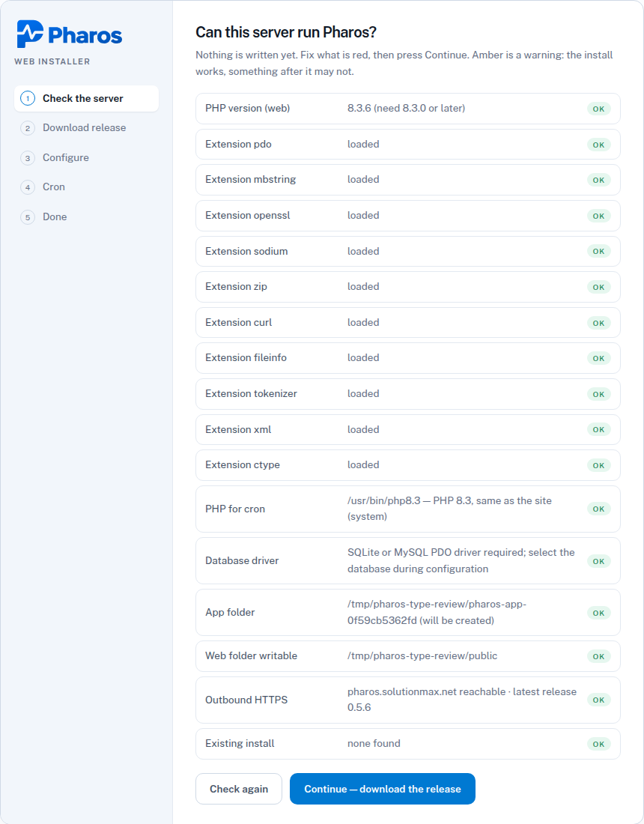Click the 'Existing install' label
The height and width of the screenshot is (824, 644).
tap(240, 743)
